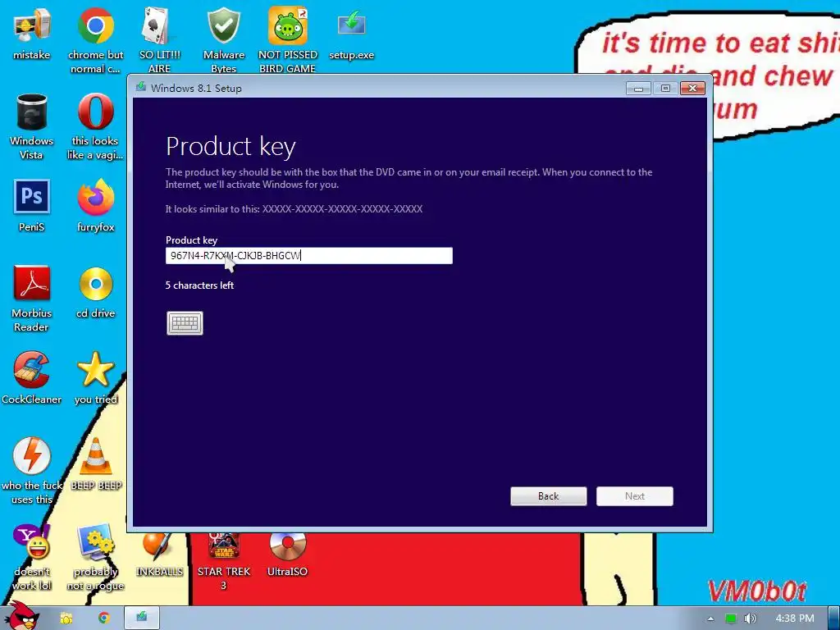Open the volume speaker tray icon

point(751,619)
